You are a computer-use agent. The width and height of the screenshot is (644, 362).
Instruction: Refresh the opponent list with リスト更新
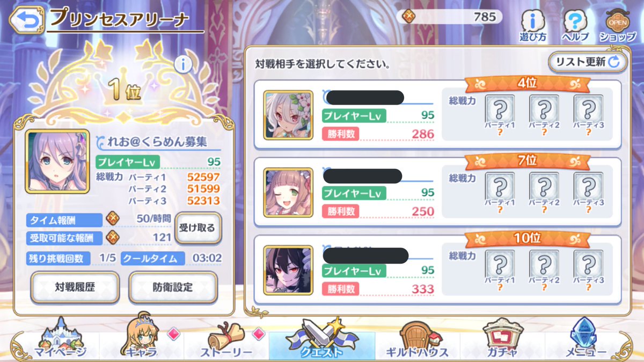coord(588,62)
